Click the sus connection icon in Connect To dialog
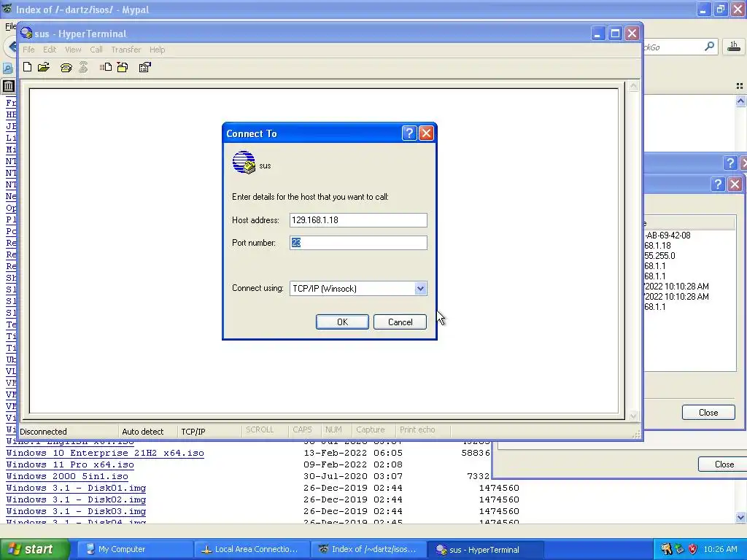Image resolution: width=747 pixels, height=560 pixels. (244, 163)
